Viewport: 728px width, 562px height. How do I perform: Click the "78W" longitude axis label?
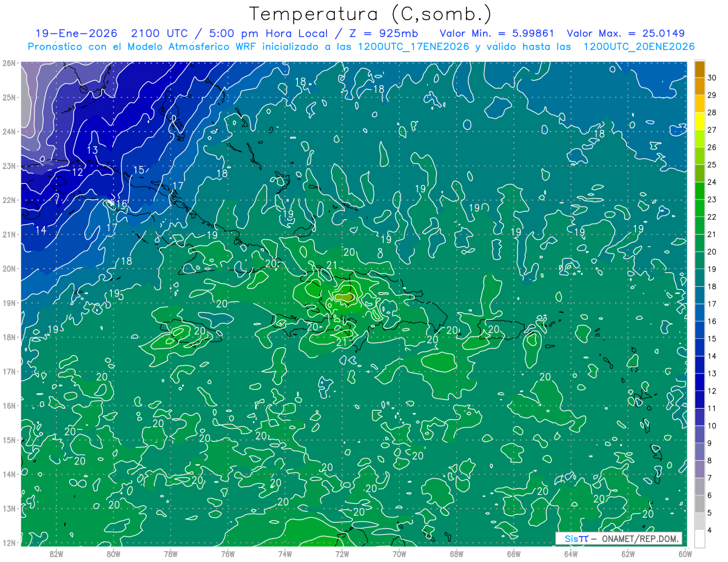pos(170,554)
